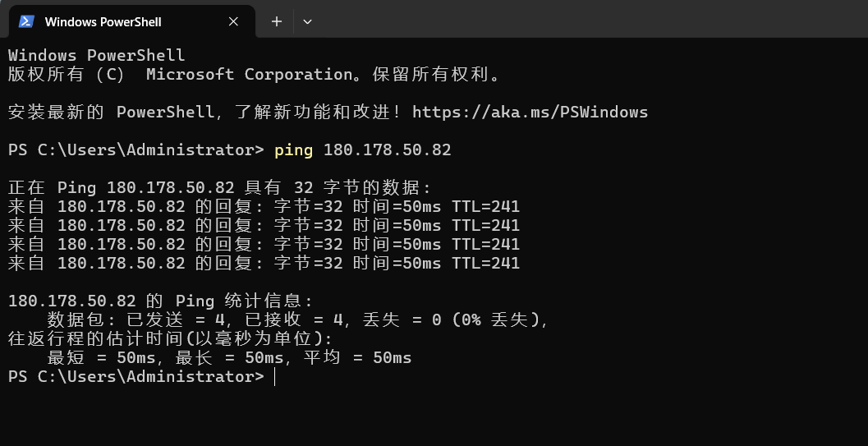Open a new tab with plus icon
This screenshot has width=868, height=446.
tap(276, 21)
